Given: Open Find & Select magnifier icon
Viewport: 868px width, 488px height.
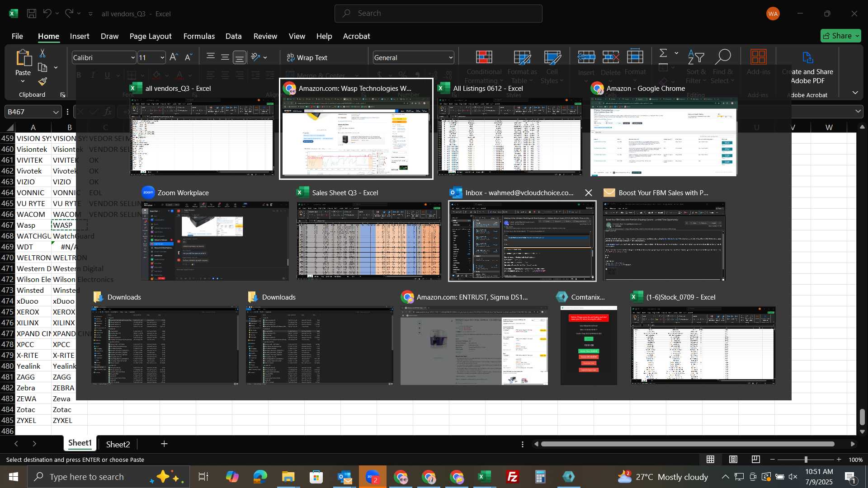Looking at the screenshot, I should [722, 57].
